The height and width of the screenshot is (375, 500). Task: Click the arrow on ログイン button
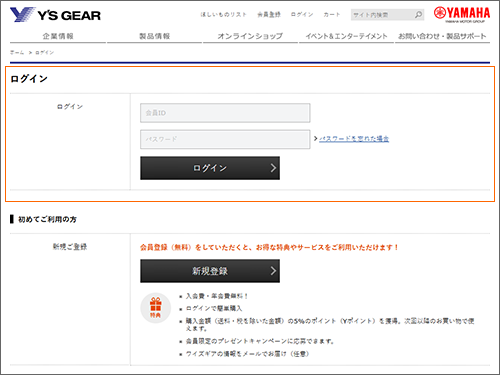(273, 168)
